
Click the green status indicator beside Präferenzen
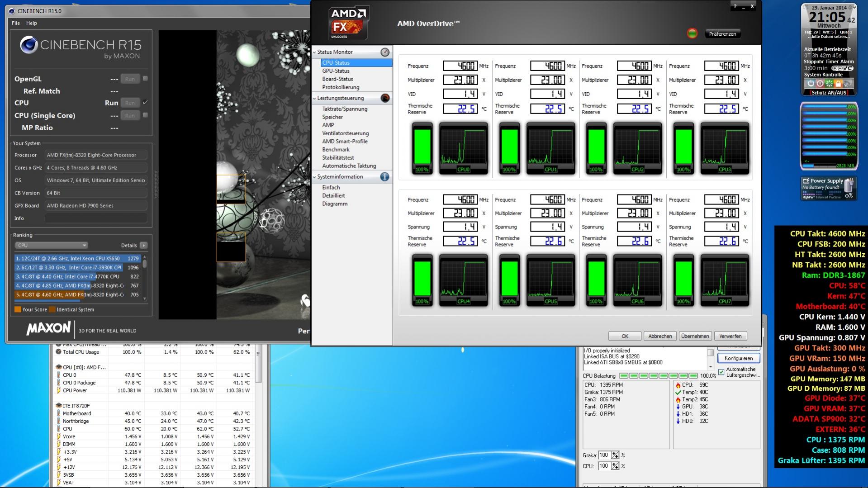click(692, 33)
